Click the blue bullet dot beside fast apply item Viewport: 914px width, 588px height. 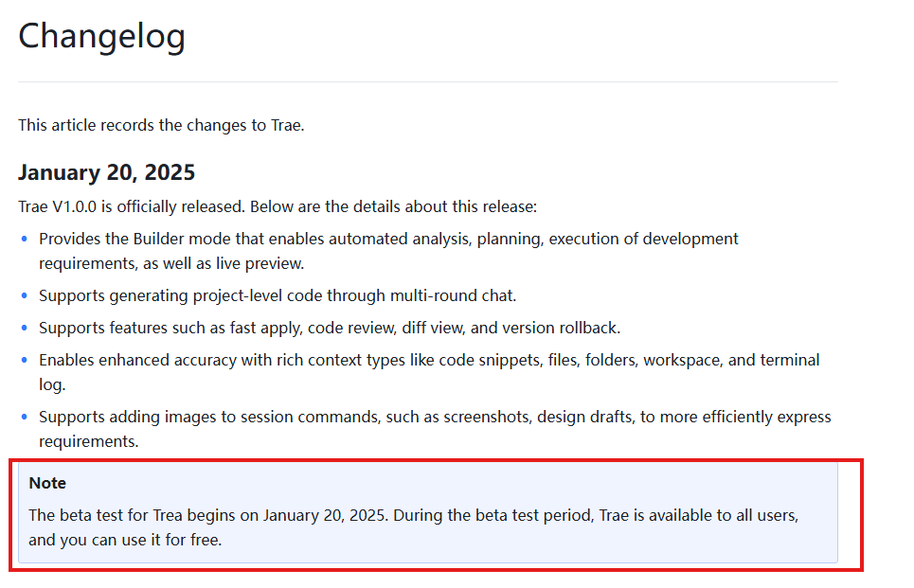(x=25, y=329)
